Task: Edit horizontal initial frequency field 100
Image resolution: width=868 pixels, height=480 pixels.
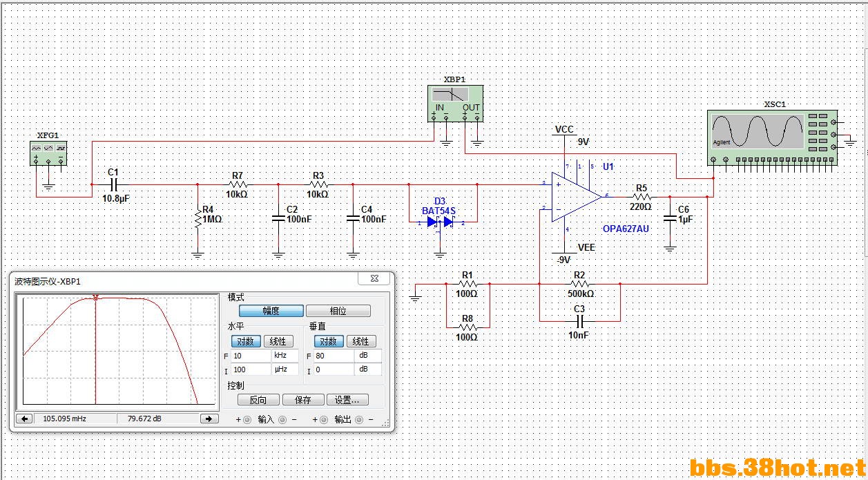Action: 251,369
